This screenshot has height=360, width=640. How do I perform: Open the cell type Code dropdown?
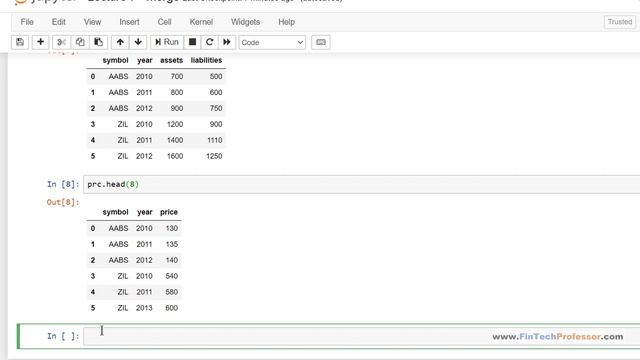coord(272,42)
